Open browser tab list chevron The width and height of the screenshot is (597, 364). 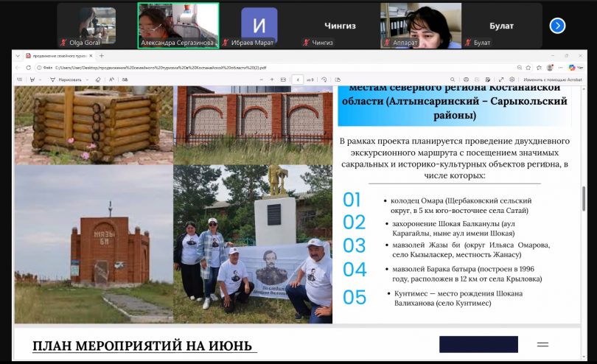coord(18,55)
